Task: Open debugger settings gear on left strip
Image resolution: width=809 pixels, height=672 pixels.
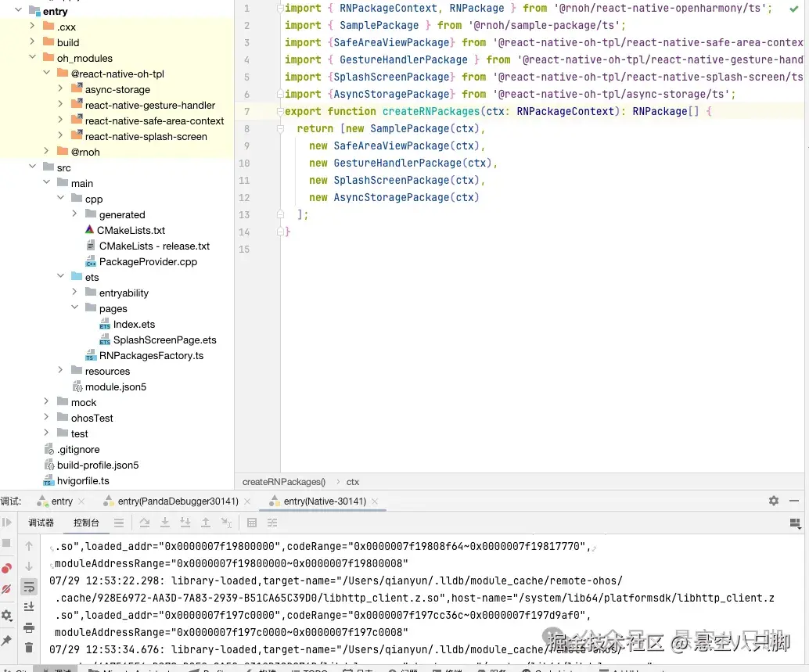Action: click(7, 615)
